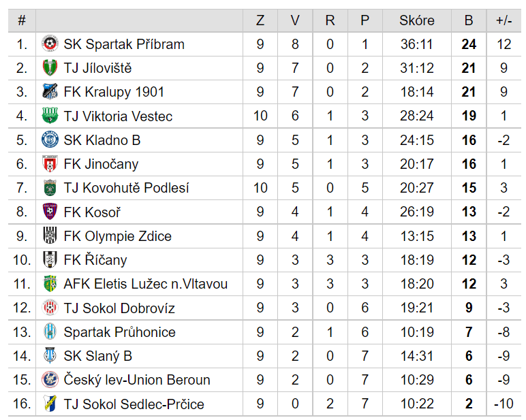Click the TJ Sokol Sedlec-Prčice crest
This screenshot has height=420, width=526.
pos(50,404)
